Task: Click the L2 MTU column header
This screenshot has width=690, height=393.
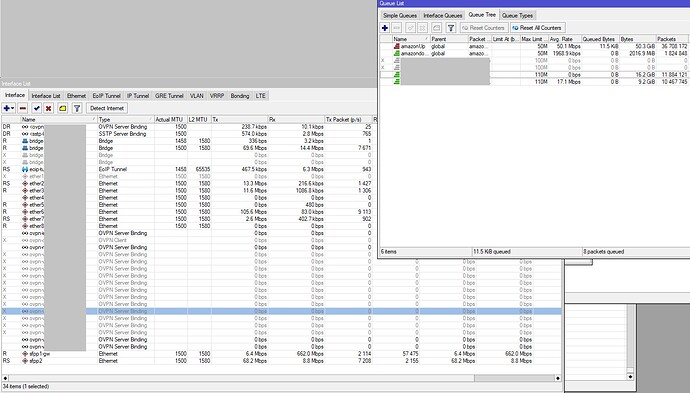Action: pyautogui.click(x=199, y=119)
